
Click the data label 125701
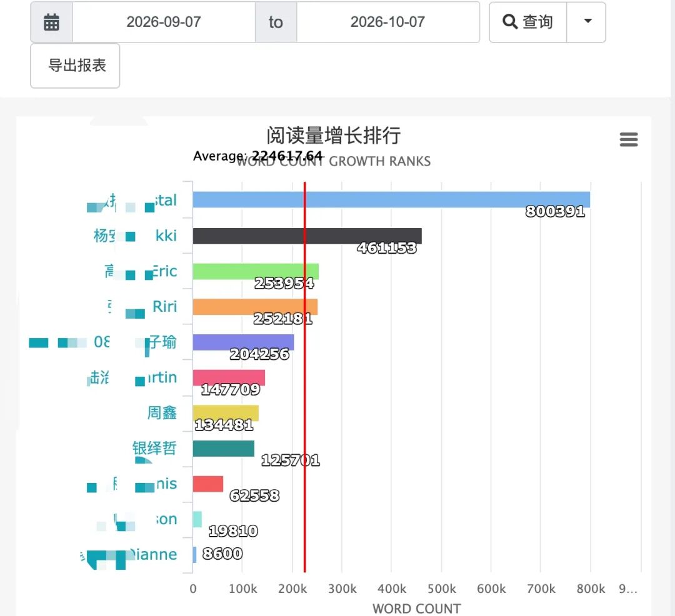click(291, 460)
